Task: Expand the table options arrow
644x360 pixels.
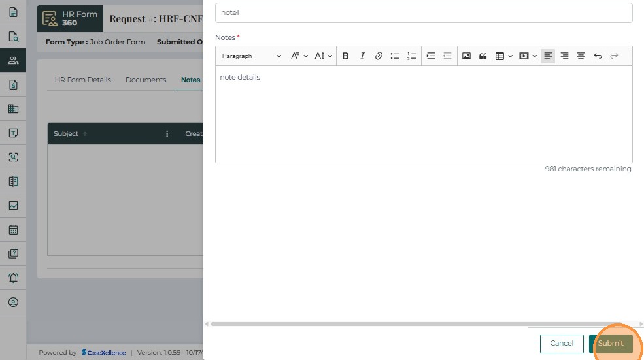Action: tap(510, 56)
